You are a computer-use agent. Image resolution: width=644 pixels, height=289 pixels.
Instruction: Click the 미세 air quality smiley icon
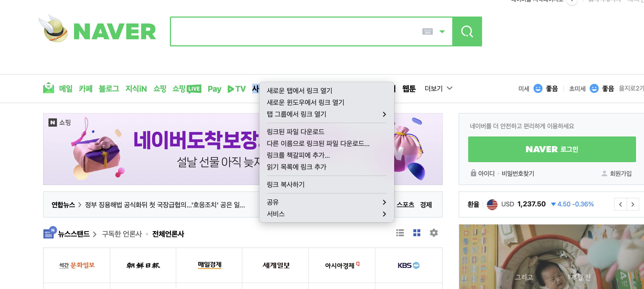[x=538, y=88]
